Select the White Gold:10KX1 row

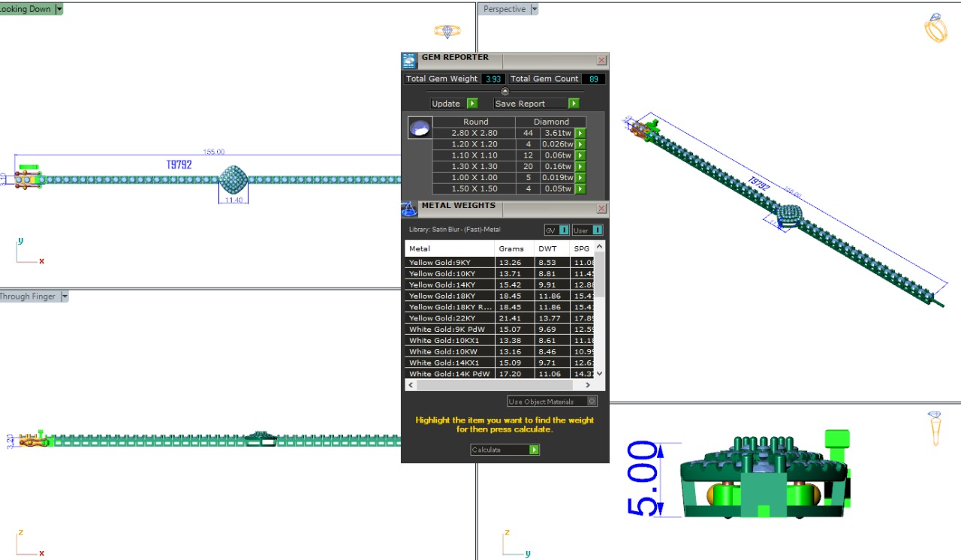[x=499, y=341]
